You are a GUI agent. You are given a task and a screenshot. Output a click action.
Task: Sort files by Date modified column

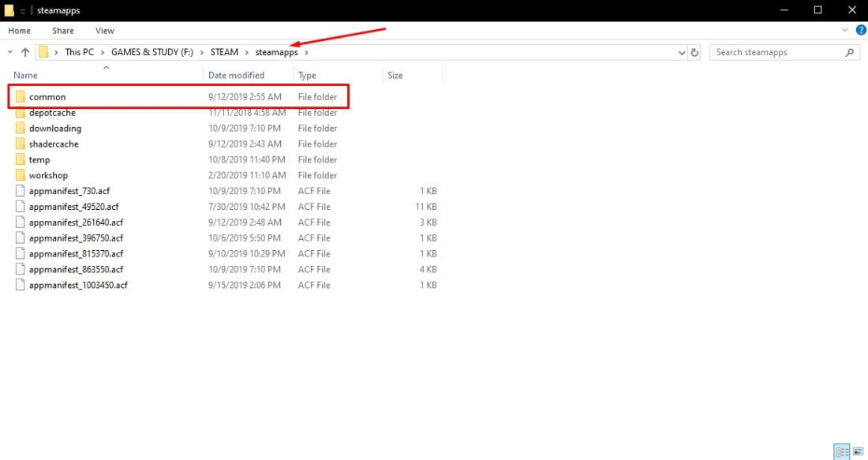point(236,75)
